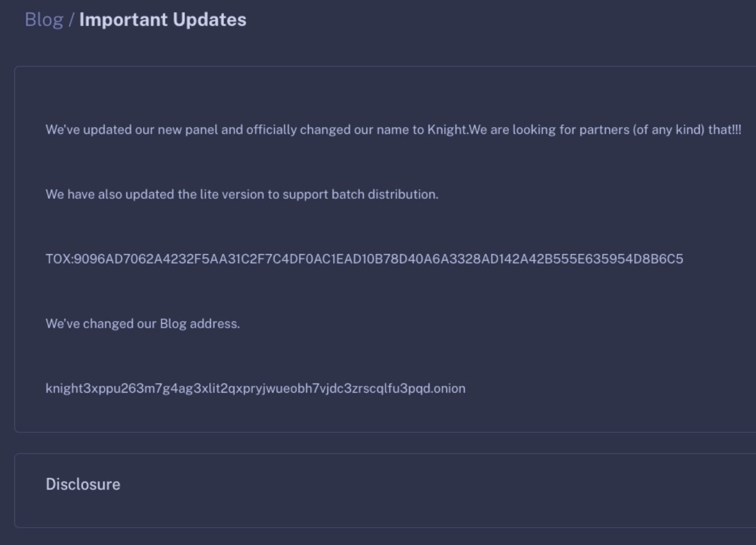Click the "We've changed our Blog address" line
Viewport: 756px width, 545px height.
pos(142,324)
